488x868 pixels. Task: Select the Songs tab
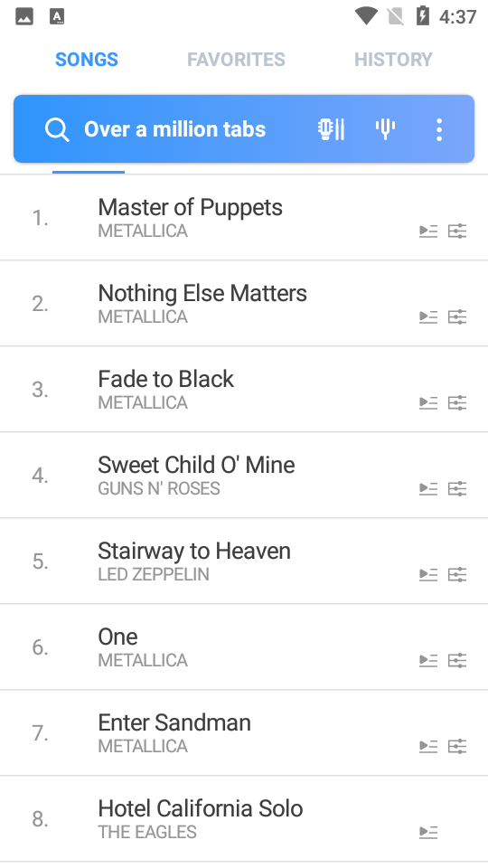(x=87, y=60)
